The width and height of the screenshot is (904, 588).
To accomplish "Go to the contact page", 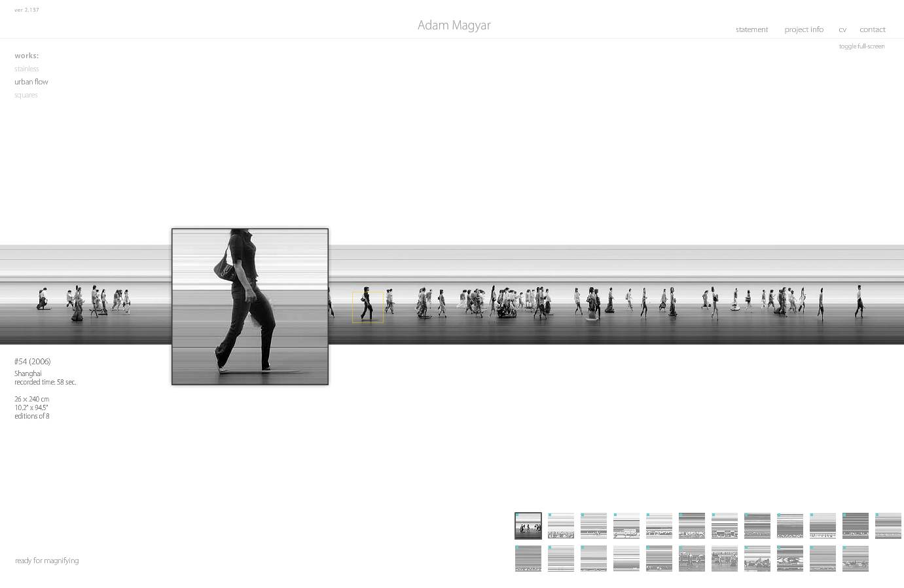I will 873,29.
